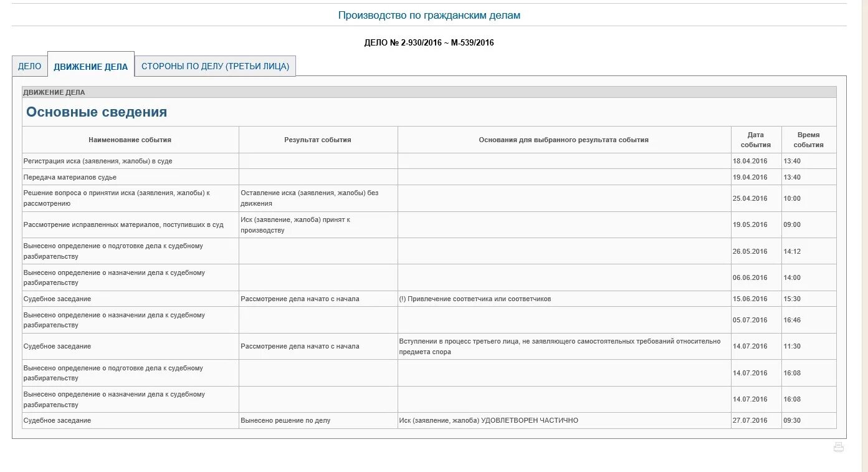868x472 pixels.
Task: Click time 09:30
Action: [x=792, y=420]
